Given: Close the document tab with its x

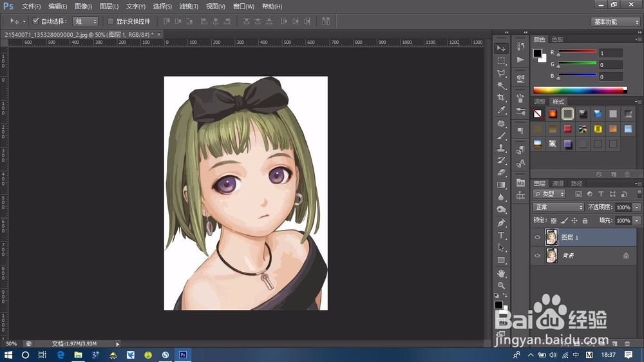Looking at the screenshot, I should [159, 35].
